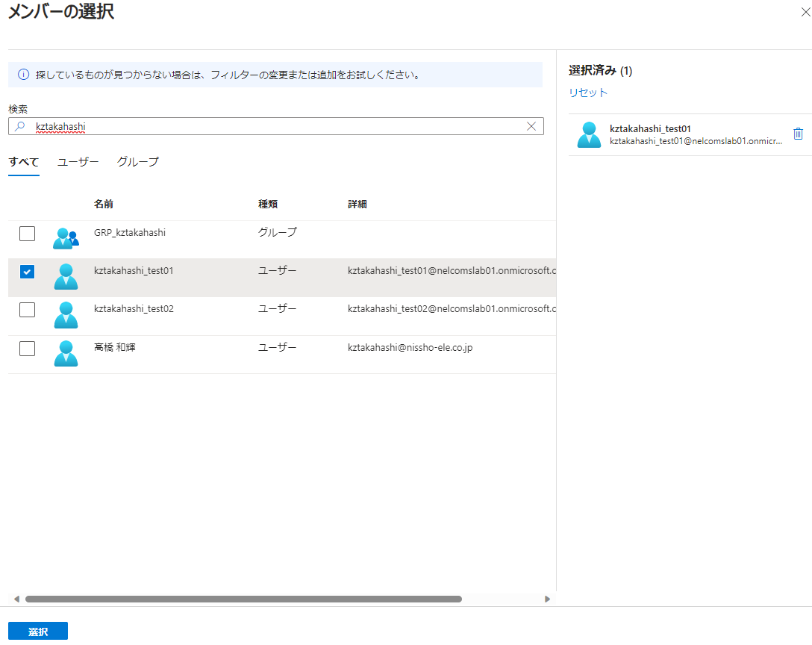Click the リセット link
Image resolution: width=812 pixels, height=645 pixels.
(x=588, y=93)
